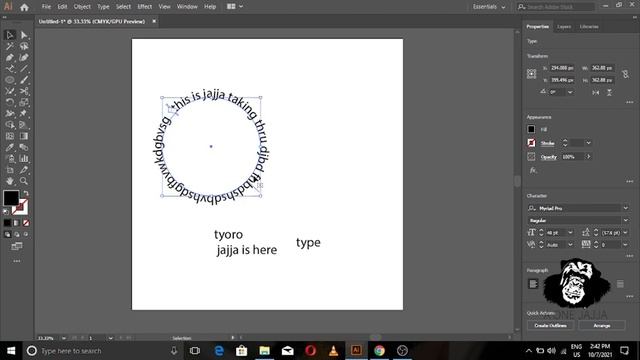Select the Shape Builder tool
The height and width of the screenshot is (360, 640).
[10, 125]
